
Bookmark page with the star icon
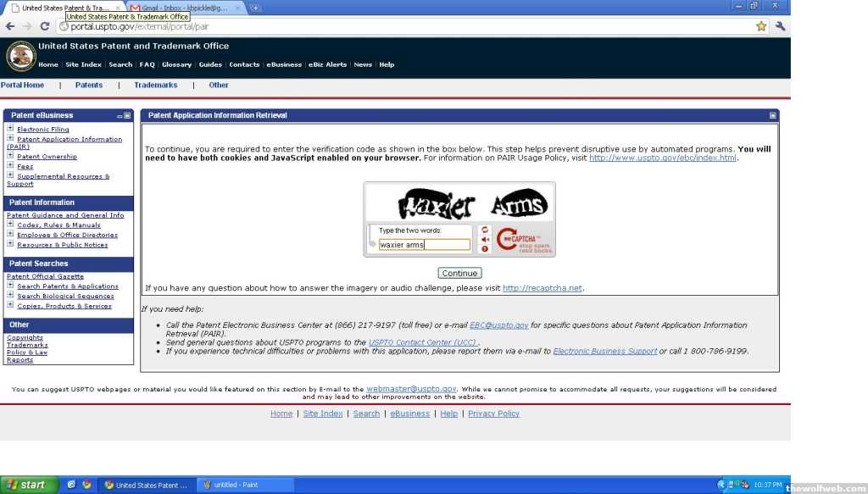(761, 26)
